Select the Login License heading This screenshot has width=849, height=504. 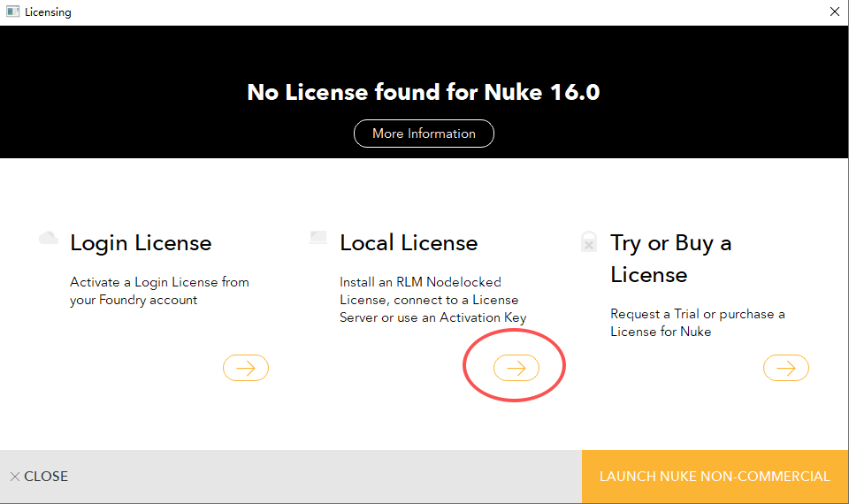click(141, 243)
